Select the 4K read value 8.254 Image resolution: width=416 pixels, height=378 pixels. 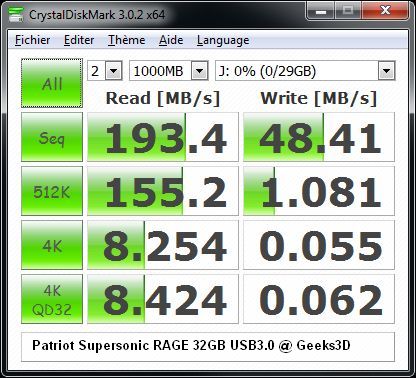point(163,245)
